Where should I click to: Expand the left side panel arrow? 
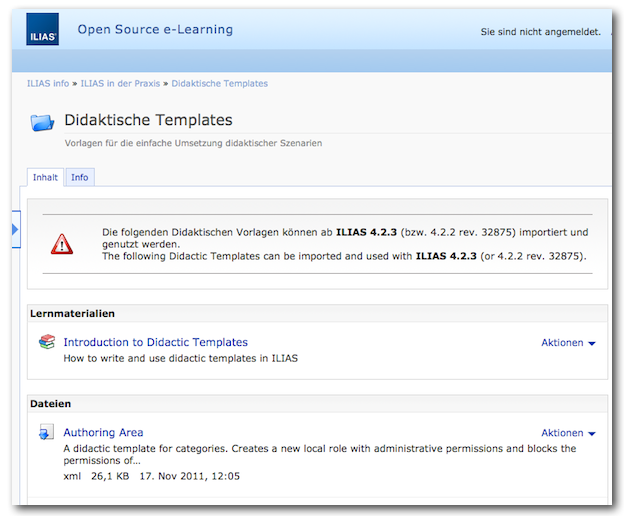(x=15, y=230)
